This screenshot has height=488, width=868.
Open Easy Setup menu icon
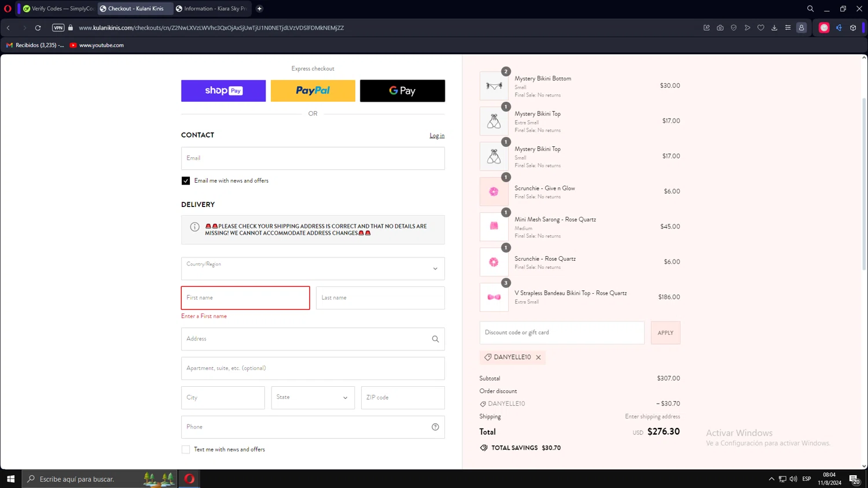[788, 28]
